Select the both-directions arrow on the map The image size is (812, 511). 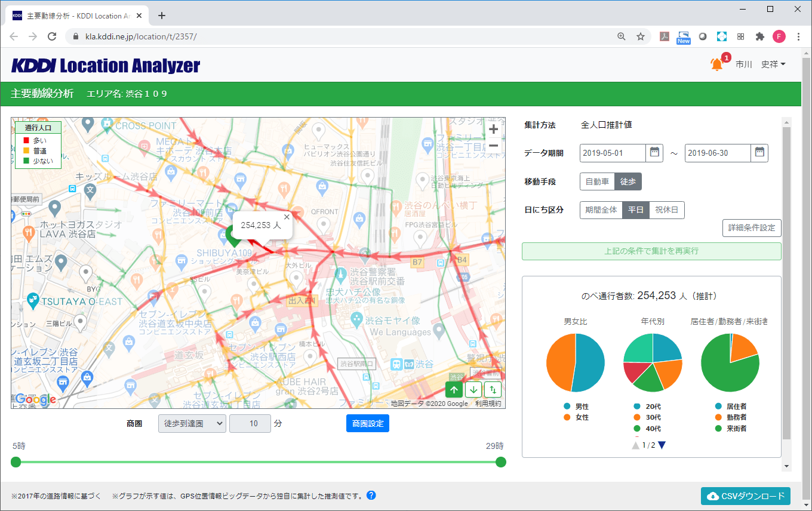coord(493,390)
